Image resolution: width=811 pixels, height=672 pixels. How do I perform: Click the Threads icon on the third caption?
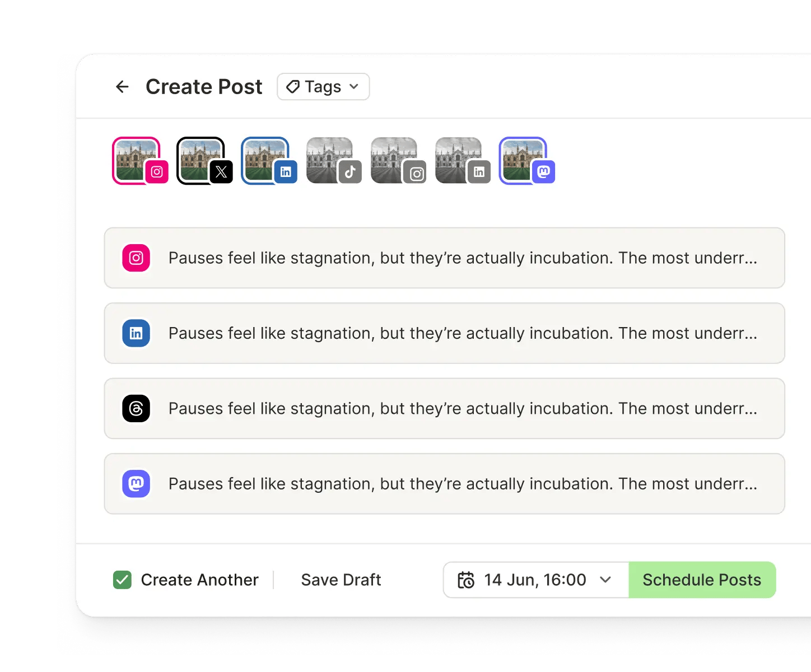click(x=136, y=408)
